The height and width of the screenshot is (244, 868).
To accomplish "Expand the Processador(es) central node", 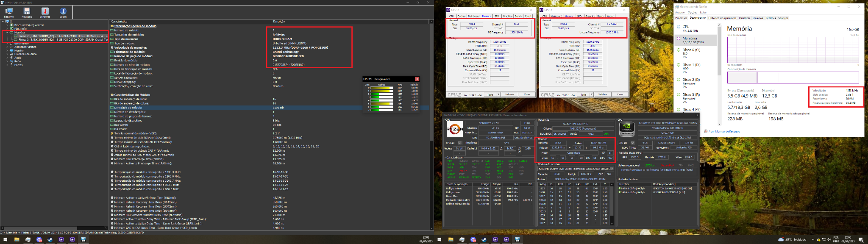I will coord(8,25).
